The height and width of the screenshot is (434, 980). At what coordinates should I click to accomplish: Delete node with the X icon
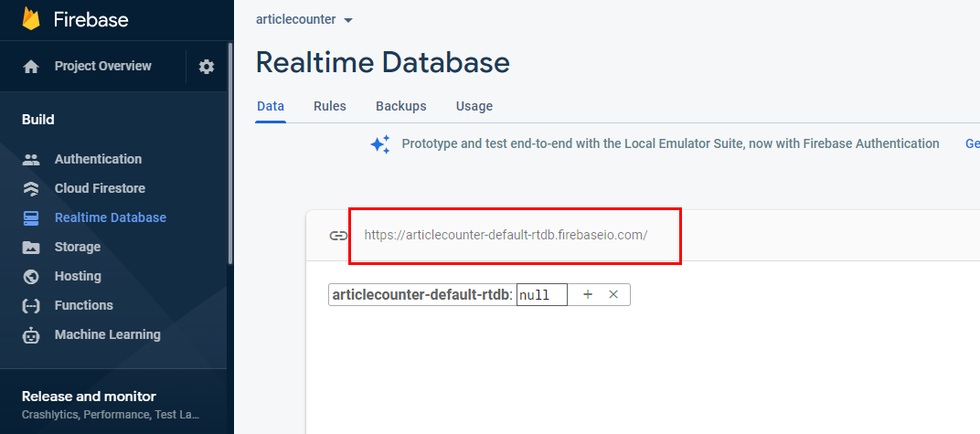613,295
